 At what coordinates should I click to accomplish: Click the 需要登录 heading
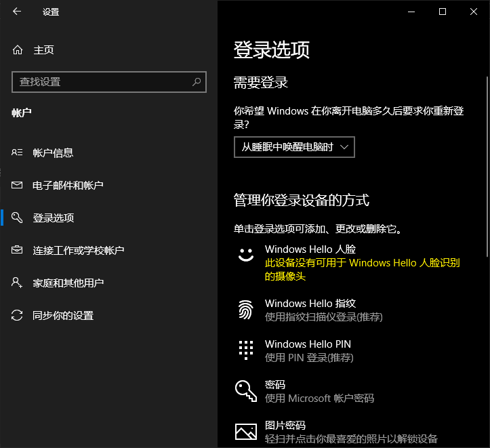coord(261,83)
